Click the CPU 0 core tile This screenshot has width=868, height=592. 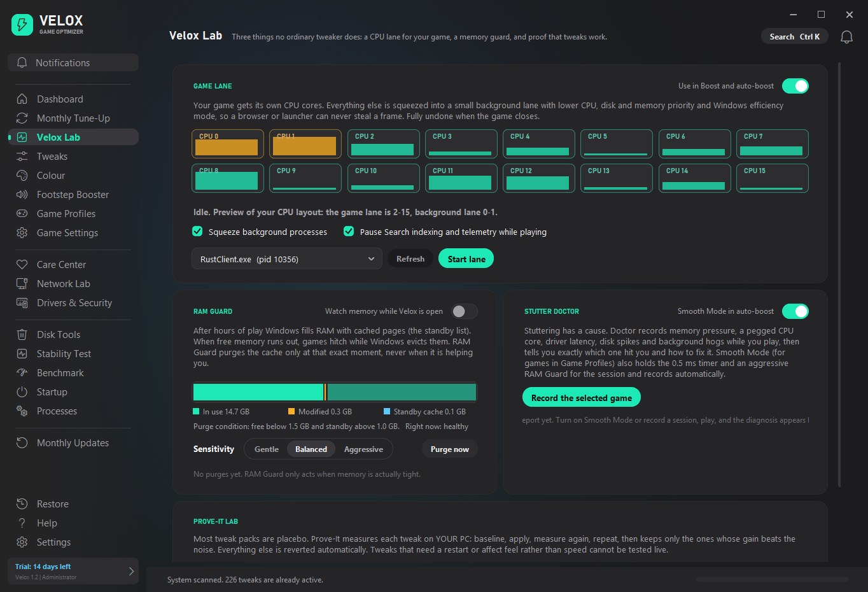point(228,144)
